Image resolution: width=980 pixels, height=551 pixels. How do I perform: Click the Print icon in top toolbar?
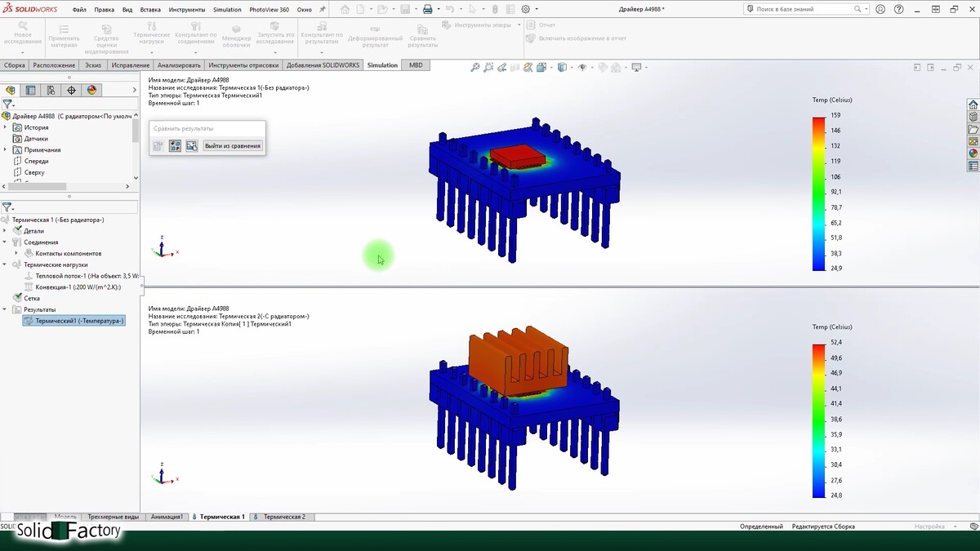427,10
